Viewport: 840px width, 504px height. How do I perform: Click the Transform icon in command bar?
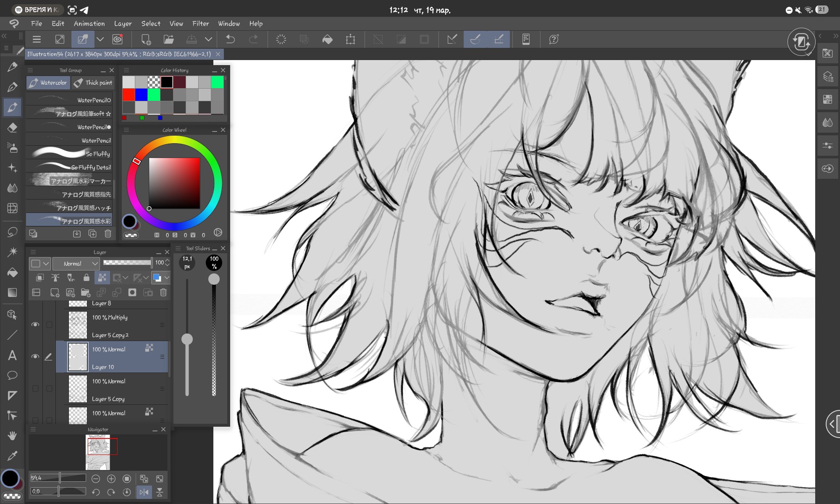(350, 39)
